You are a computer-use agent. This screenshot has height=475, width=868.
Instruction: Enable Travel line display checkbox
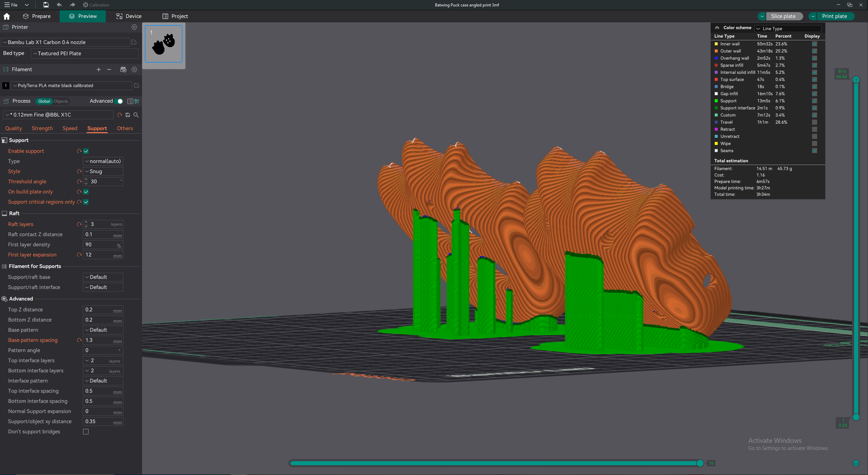(814, 122)
